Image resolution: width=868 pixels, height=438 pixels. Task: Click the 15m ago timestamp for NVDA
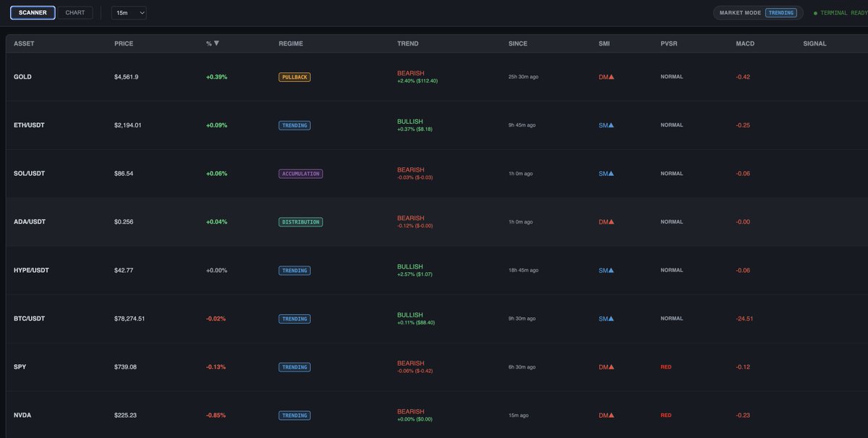click(x=519, y=416)
